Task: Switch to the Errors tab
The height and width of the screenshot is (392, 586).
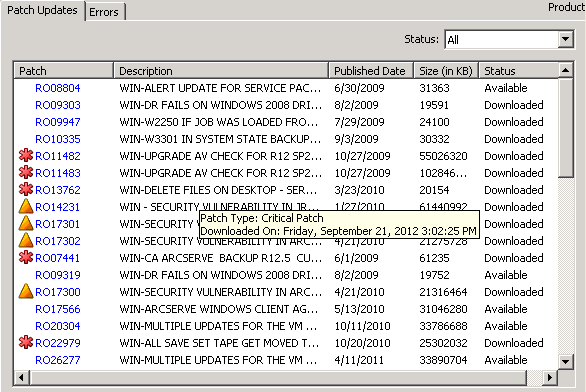Action: [x=104, y=12]
